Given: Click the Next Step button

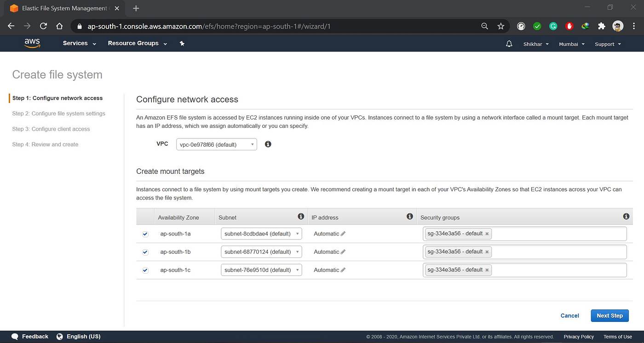Looking at the screenshot, I should [x=609, y=315].
